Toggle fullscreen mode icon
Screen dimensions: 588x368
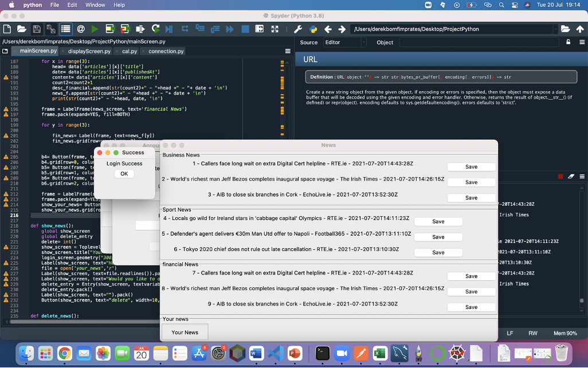tap(275, 29)
